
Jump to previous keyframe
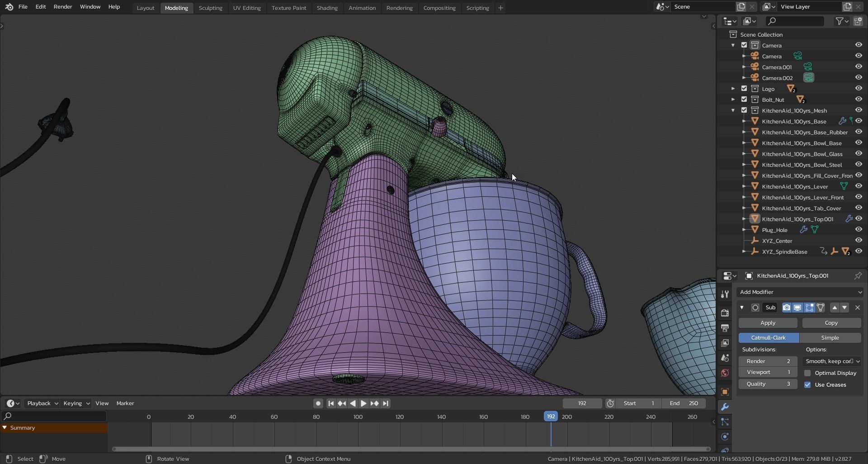[342, 403]
